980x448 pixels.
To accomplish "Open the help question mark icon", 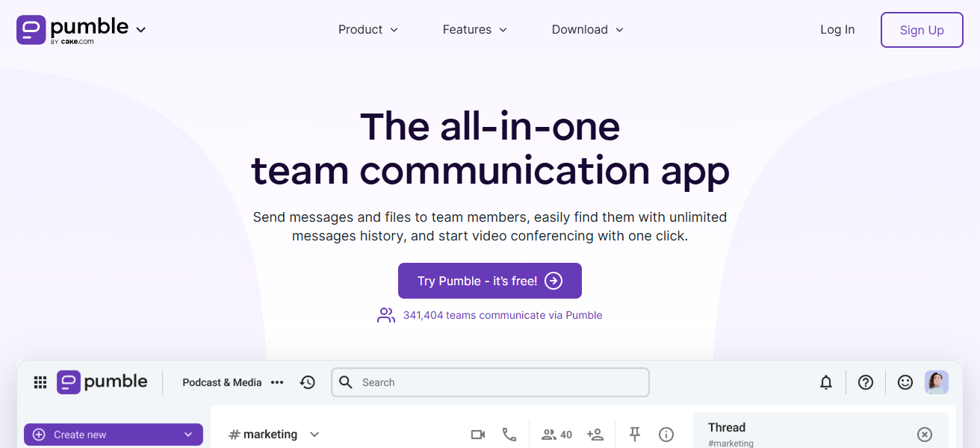I will click(x=866, y=382).
